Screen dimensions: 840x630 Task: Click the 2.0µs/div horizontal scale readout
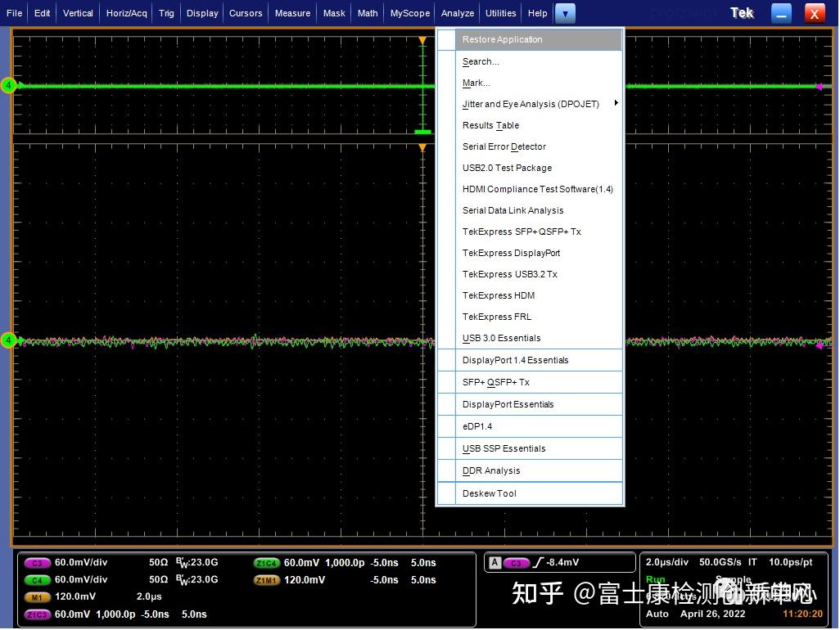pyautogui.click(x=666, y=562)
